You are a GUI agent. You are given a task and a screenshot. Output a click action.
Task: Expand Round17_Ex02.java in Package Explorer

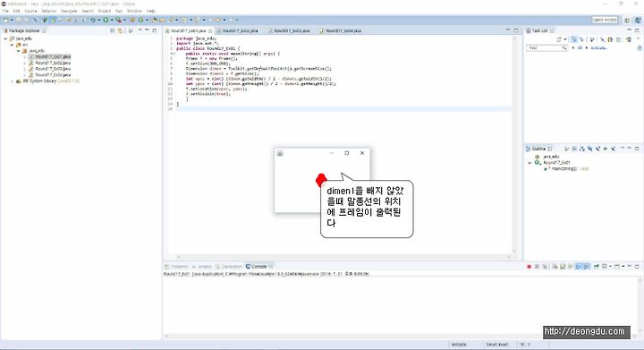point(25,64)
